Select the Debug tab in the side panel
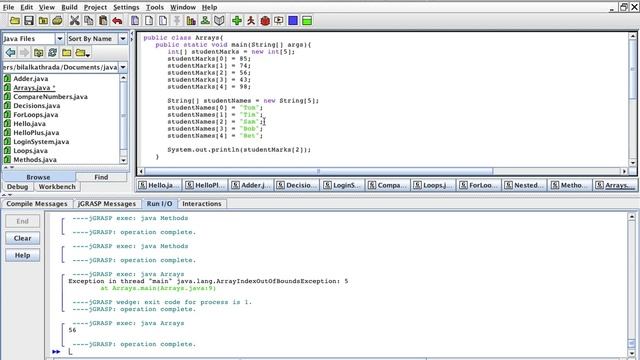640x360 pixels. [17, 187]
